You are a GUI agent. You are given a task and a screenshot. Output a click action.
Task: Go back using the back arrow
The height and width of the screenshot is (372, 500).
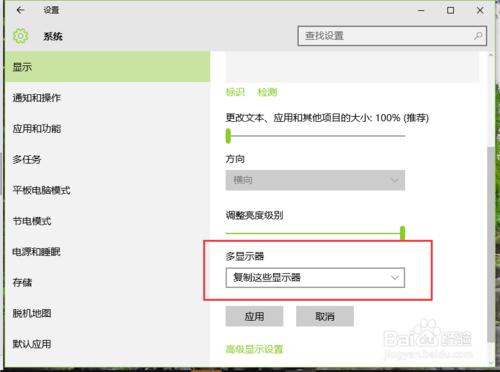(x=20, y=10)
